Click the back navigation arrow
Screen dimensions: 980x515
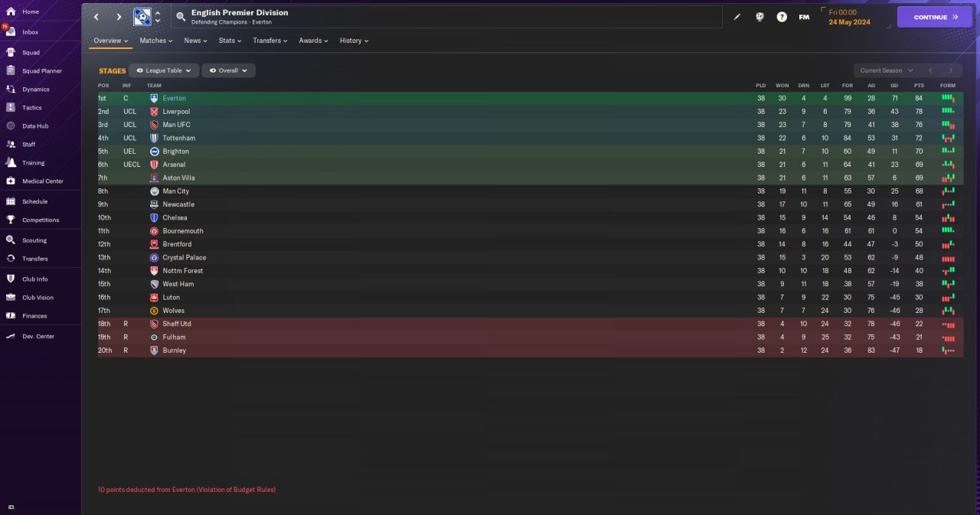pyautogui.click(x=96, y=17)
